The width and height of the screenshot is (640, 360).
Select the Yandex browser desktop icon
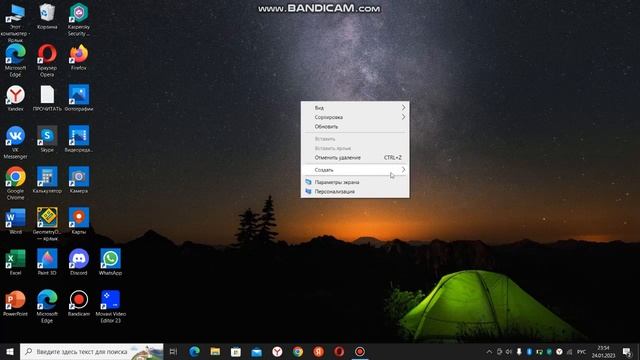[x=16, y=98]
